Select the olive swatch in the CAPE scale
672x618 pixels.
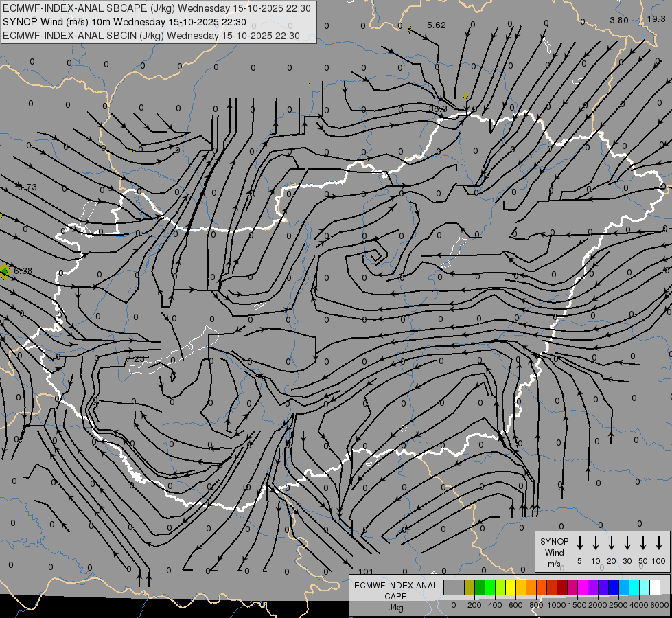470,587
